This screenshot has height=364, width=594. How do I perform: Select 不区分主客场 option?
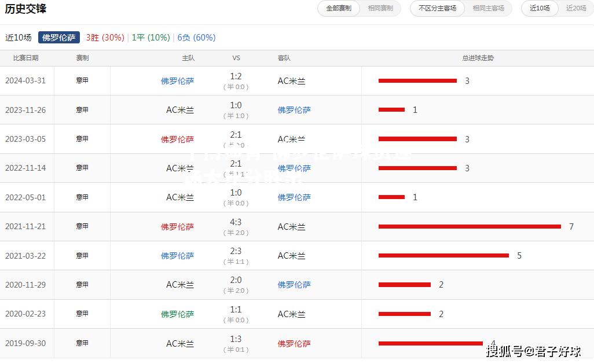[437, 8]
